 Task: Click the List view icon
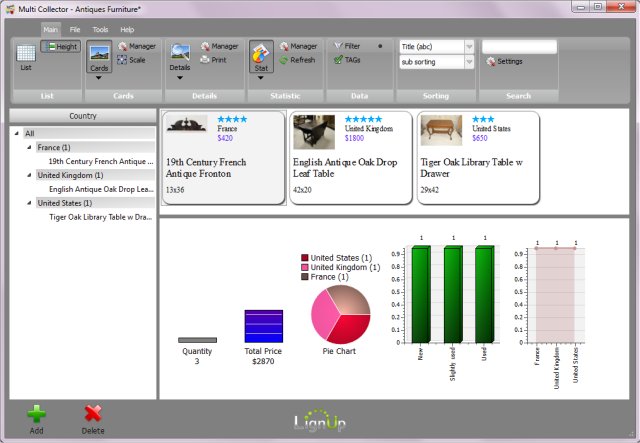pyautogui.click(x=26, y=59)
